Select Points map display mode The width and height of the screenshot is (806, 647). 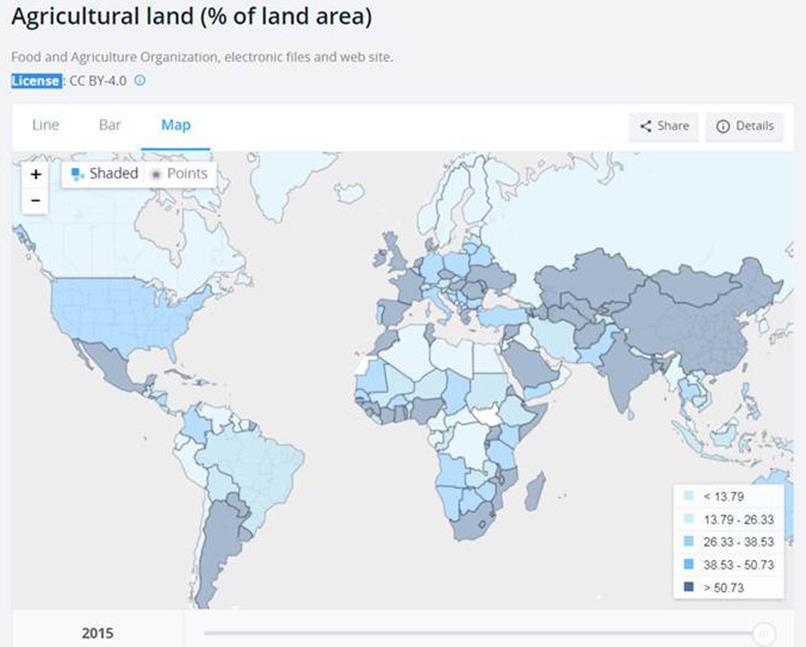click(x=179, y=174)
